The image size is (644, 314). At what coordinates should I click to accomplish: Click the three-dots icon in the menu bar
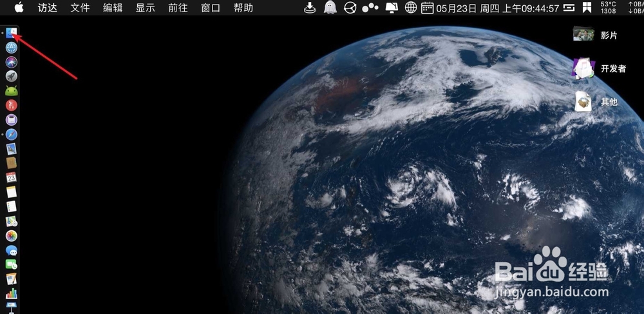(x=370, y=8)
